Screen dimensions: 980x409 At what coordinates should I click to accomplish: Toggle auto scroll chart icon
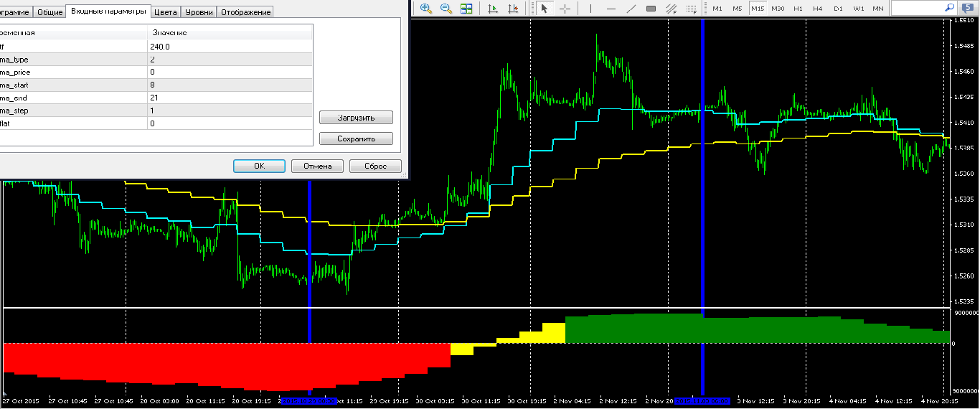493,9
